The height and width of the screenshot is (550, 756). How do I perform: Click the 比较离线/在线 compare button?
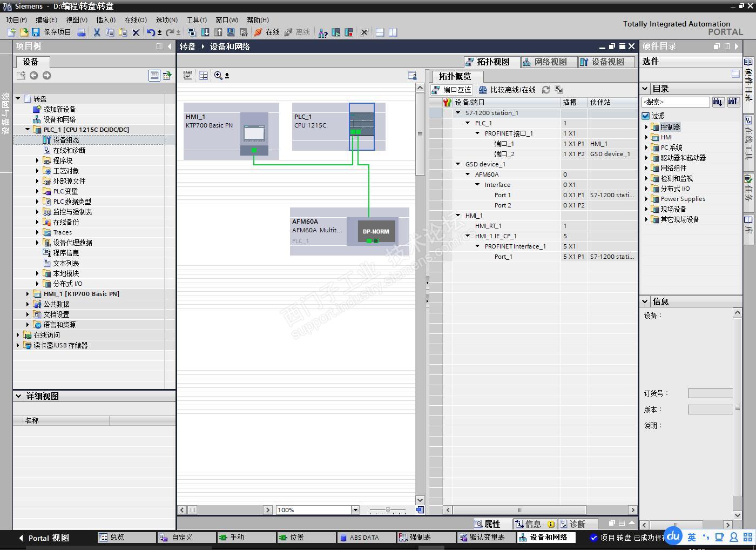507,90
